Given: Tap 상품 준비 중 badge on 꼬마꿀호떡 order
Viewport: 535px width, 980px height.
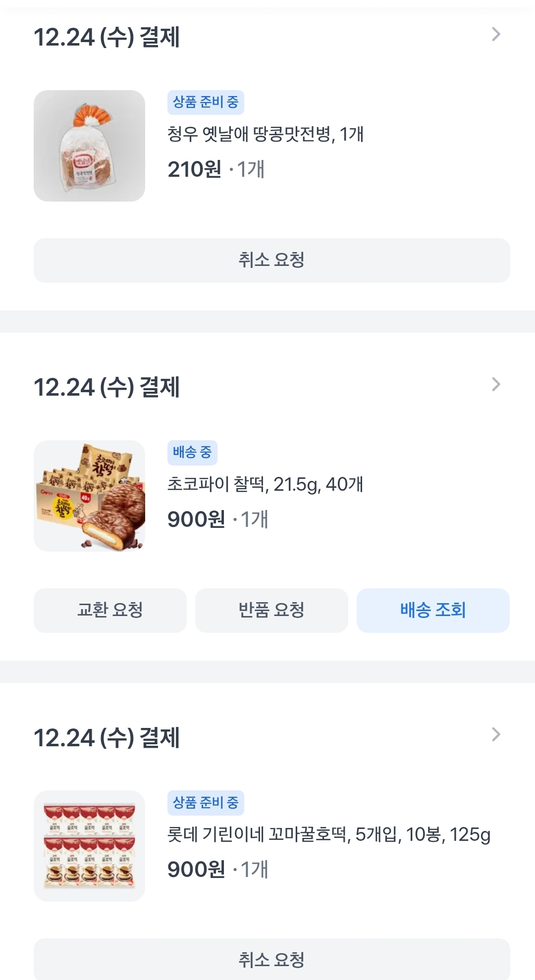Looking at the screenshot, I should 206,803.
